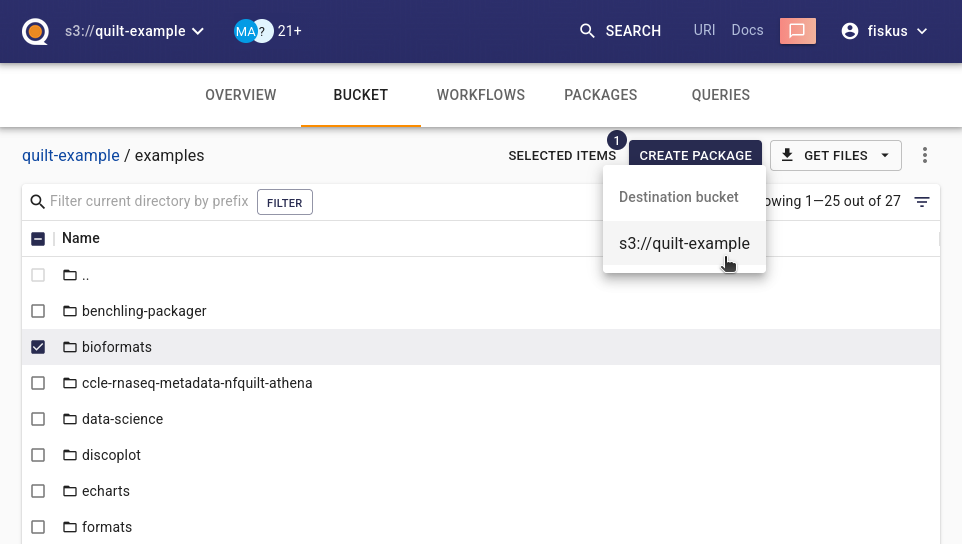Open the data-science folder
This screenshot has width=962, height=544.
click(123, 419)
